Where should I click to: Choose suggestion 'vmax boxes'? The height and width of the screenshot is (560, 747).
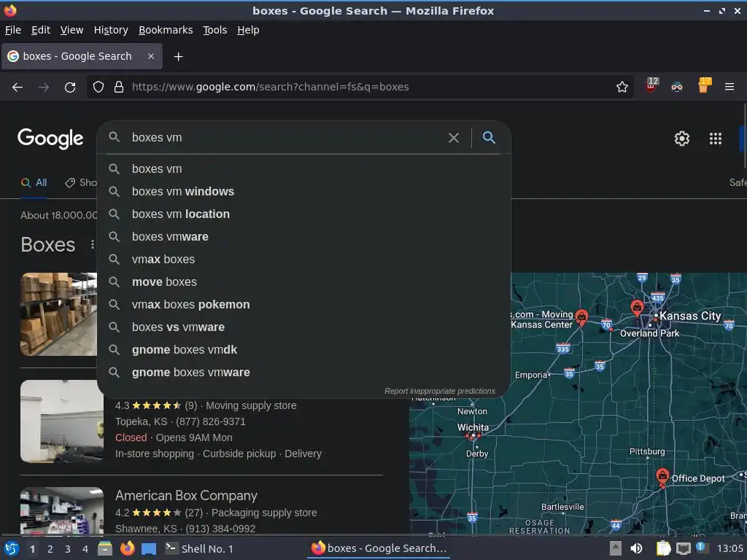tap(303, 260)
